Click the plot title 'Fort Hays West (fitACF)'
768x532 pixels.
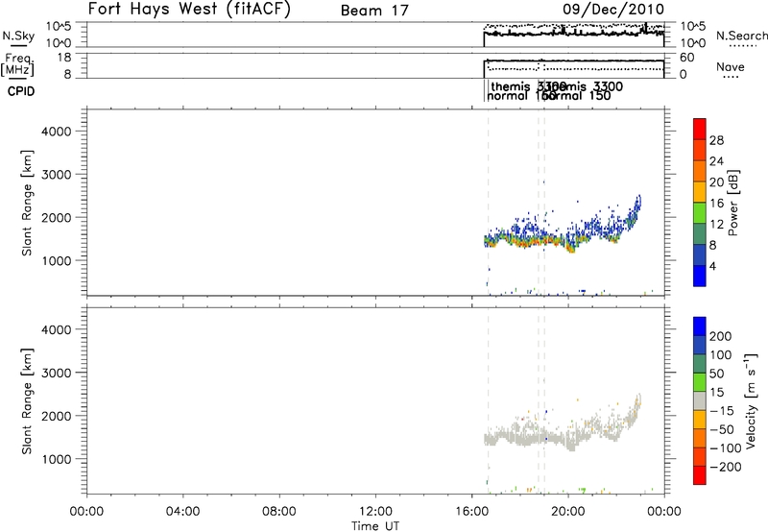tap(189, 9)
